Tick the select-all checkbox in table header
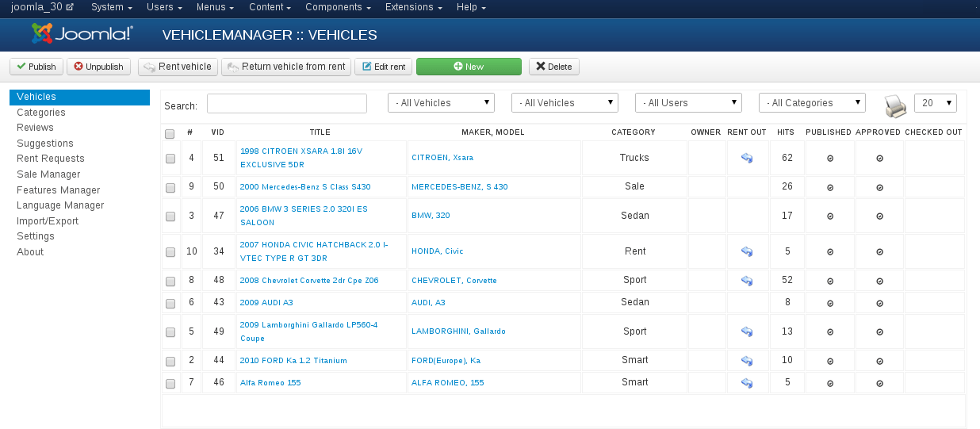980x429 pixels. pyautogui.click(x=170, y=133)
